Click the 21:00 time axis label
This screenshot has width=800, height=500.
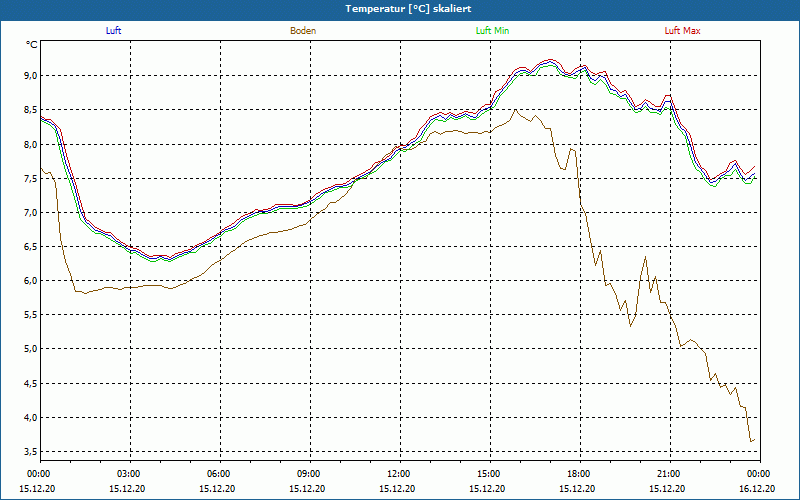click(669, 474)
